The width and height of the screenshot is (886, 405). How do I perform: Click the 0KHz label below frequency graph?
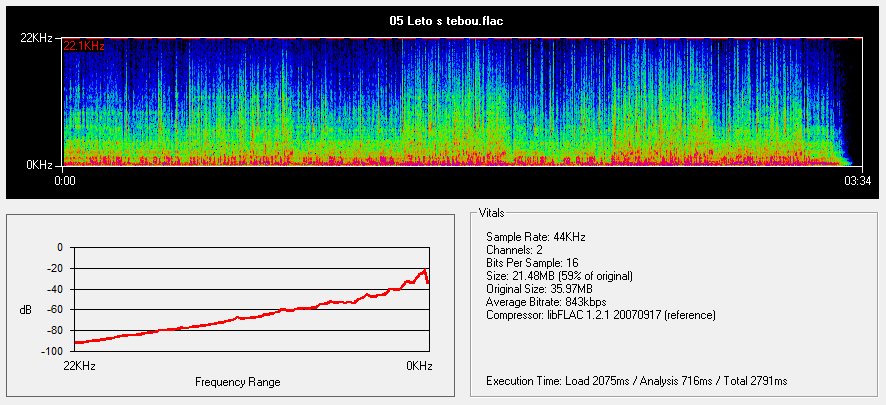[419, 366]
